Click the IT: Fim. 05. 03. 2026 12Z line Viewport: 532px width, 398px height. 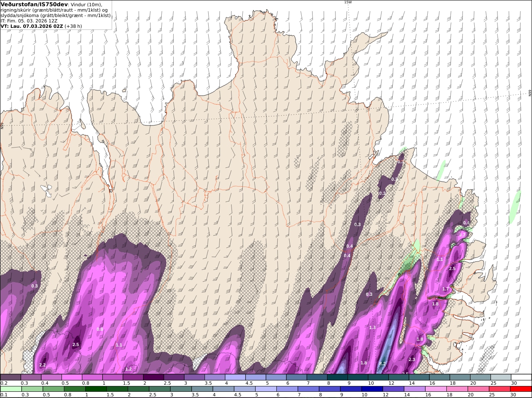point(29,20)
